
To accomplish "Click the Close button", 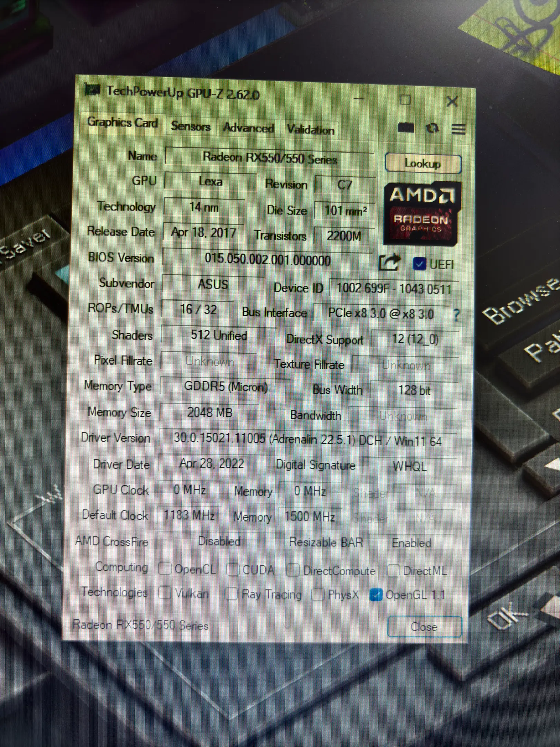I will pyautogui.click(x=424, y=626).
